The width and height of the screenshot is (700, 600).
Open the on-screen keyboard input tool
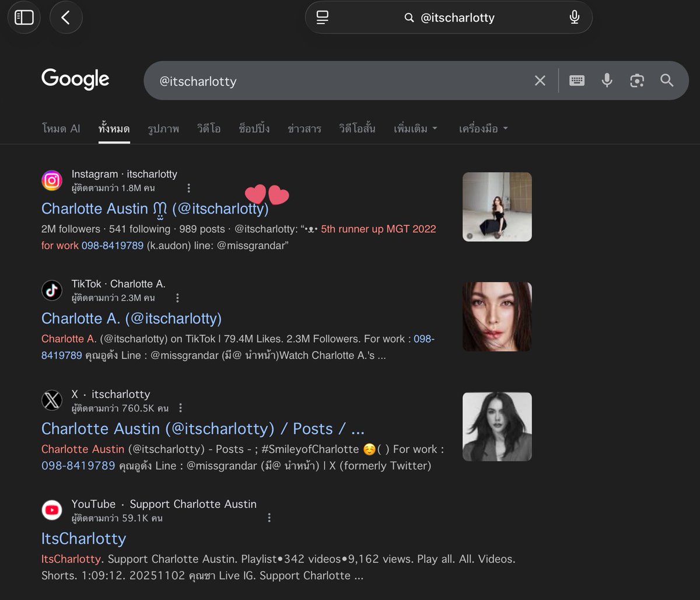click(x=577, y=81)
